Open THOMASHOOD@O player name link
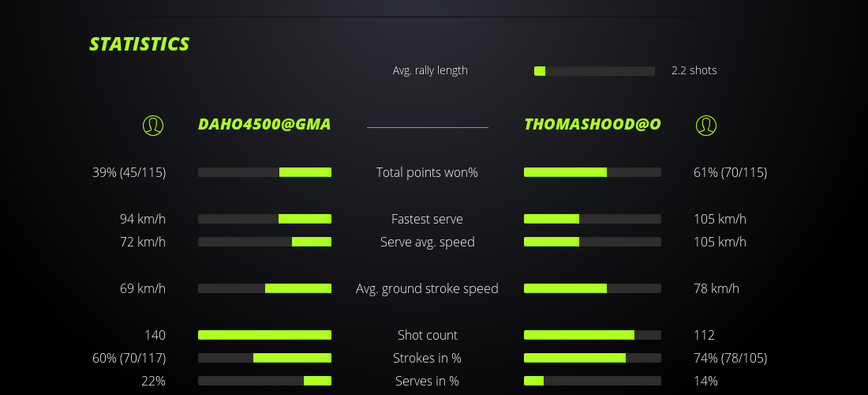 click(x=593, y=125)
